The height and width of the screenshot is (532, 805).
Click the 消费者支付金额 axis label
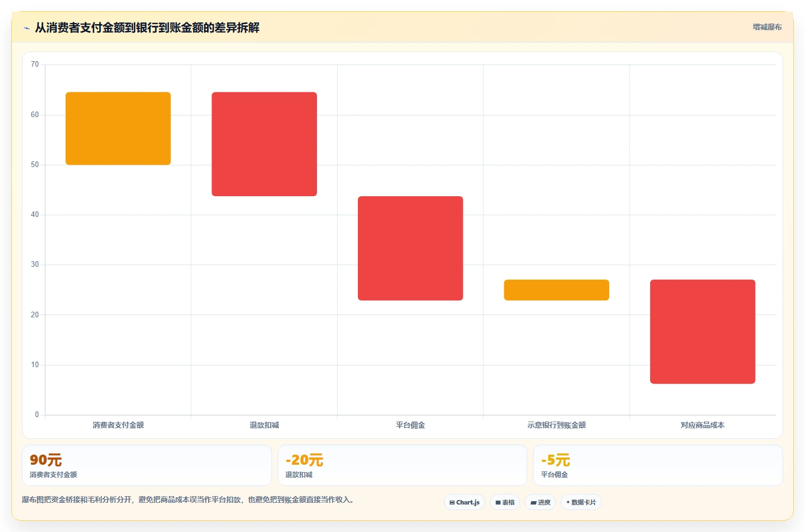pos(118,425)
